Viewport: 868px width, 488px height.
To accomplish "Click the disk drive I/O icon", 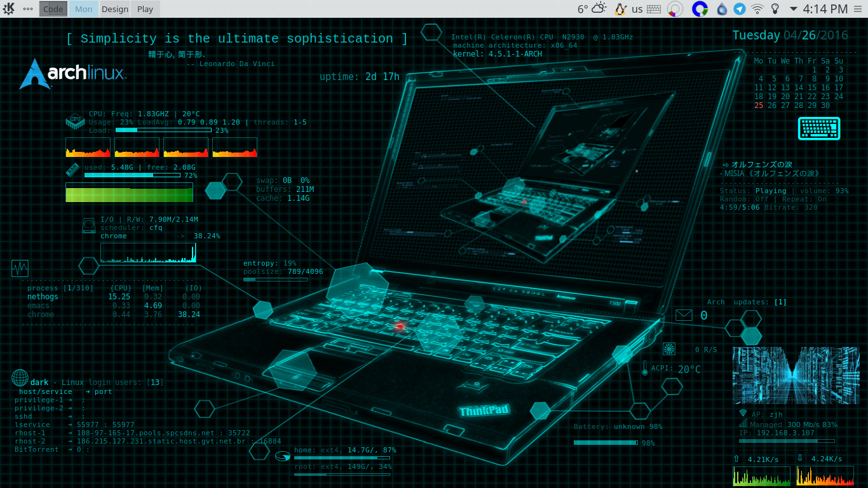I will [x=89, y=226].
